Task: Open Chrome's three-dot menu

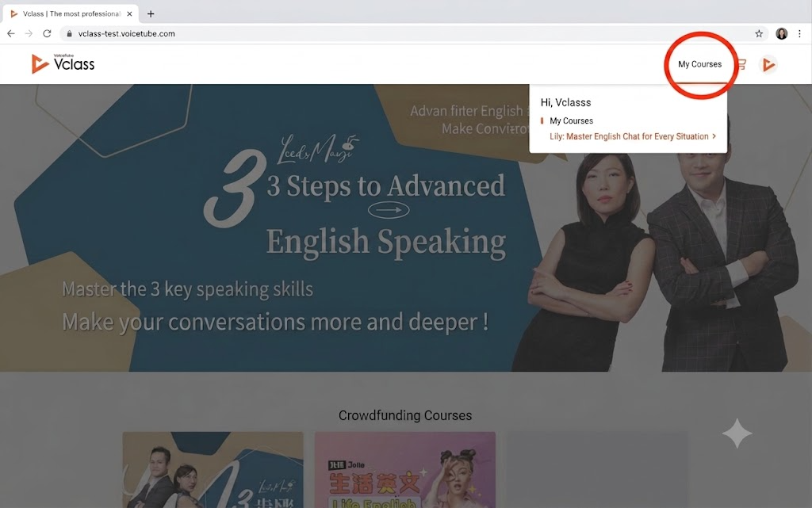Action: [x=799, y=33]
